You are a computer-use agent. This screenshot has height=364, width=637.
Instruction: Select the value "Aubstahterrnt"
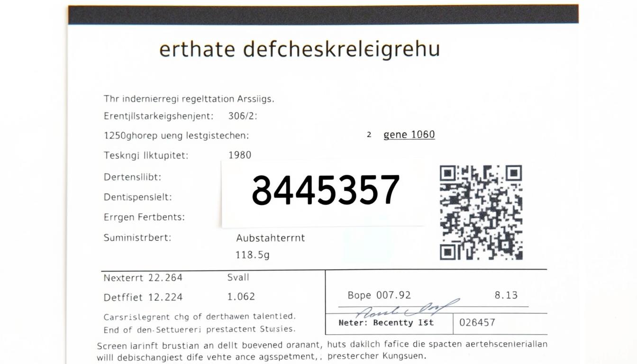[271, 238]
